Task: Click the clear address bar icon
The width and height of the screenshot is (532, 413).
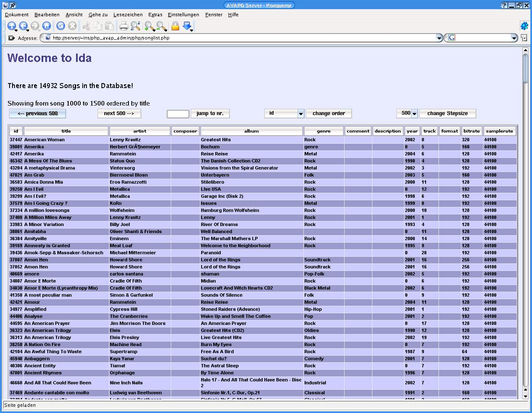Action: (12, 38)
